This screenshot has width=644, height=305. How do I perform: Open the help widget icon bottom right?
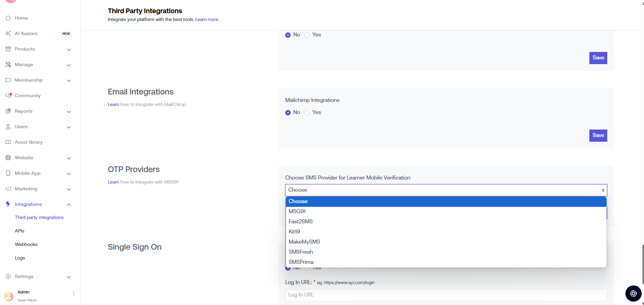tap(633, 293)
